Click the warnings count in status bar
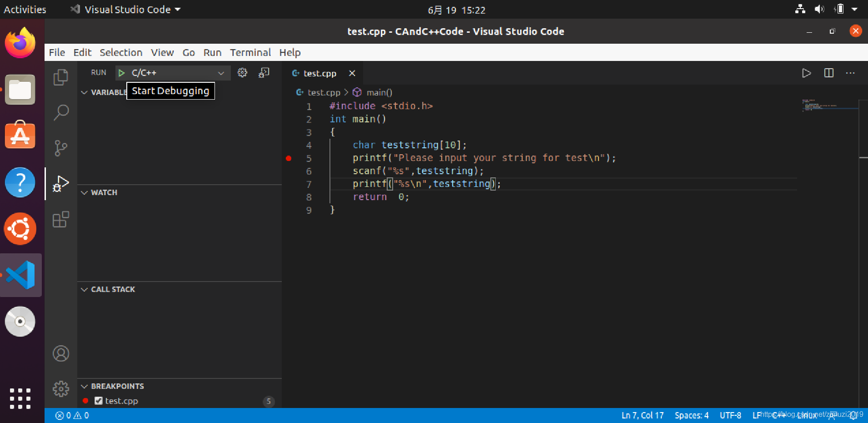Image resolution: width=868 pixels, height=423 pixels. (x=81, y=415)
